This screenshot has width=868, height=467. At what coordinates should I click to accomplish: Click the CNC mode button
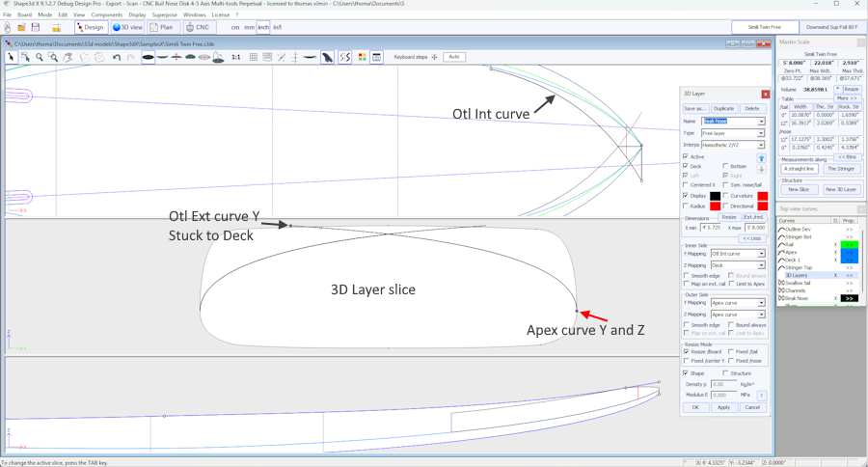[198, 28]
